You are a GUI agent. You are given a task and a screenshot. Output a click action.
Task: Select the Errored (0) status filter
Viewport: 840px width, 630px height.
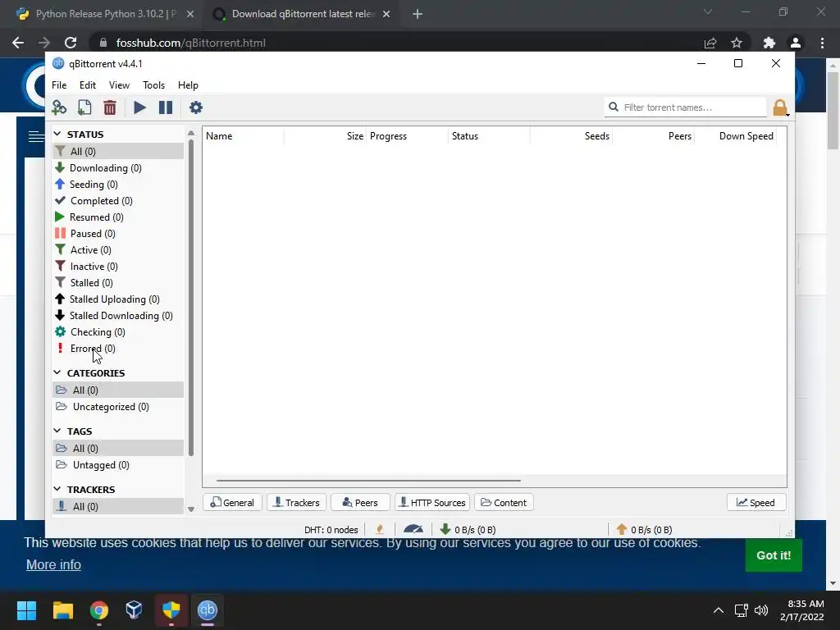coord(118,349)
